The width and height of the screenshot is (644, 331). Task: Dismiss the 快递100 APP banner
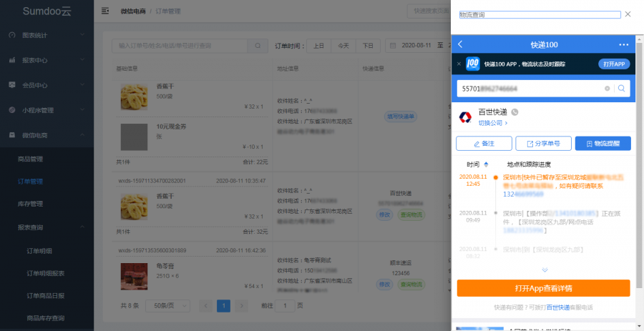click(459, 64)
